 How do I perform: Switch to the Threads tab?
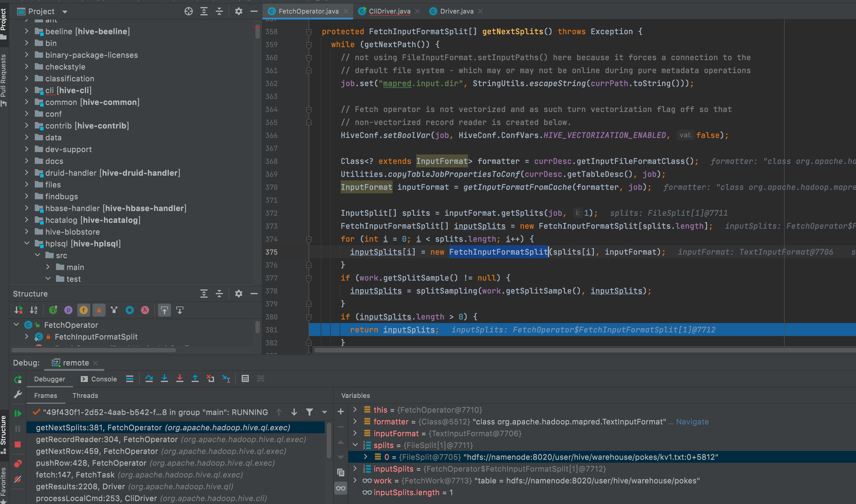(x=85, y=396)
